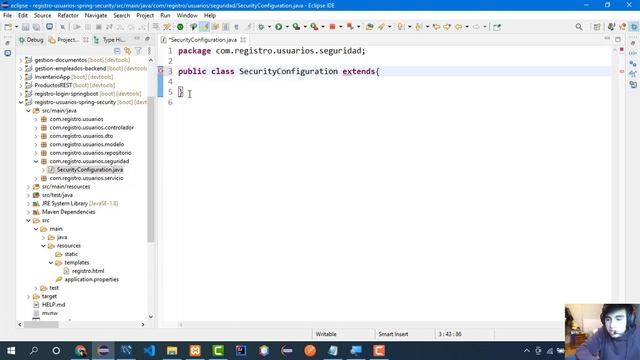Viewport: 640px width, 360px height.
Task: Open File Explorer from the taskbar
Action: [x=172, y=351]
